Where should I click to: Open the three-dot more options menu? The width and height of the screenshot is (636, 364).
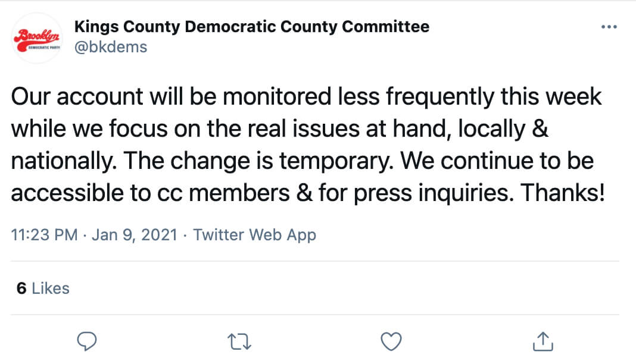coord(609,27)
